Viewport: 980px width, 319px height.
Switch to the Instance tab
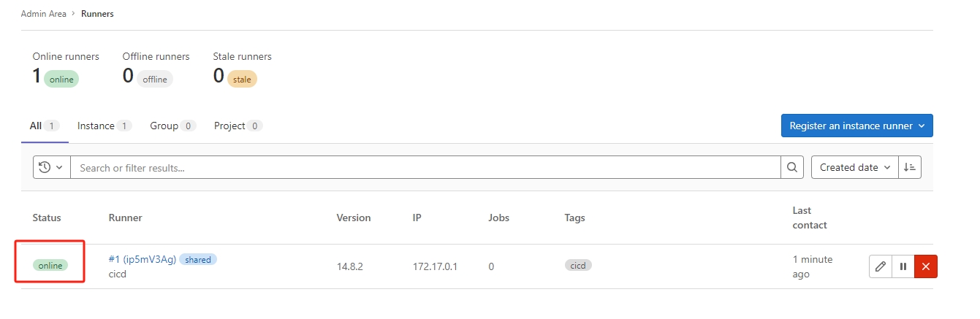pyautogui.click(x=96, y=126)
